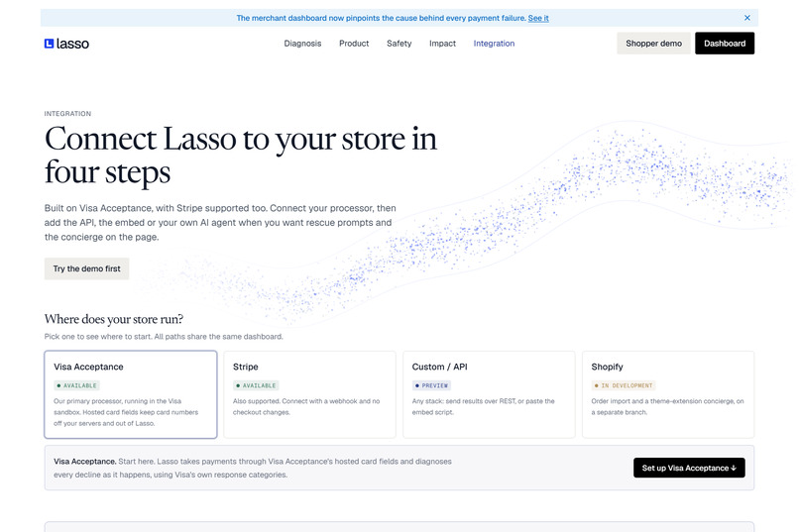Click the 'Where does your store run?' heading
Image resolution: width=799 pixels, height=532 pixels.
[x=114, y=319]
